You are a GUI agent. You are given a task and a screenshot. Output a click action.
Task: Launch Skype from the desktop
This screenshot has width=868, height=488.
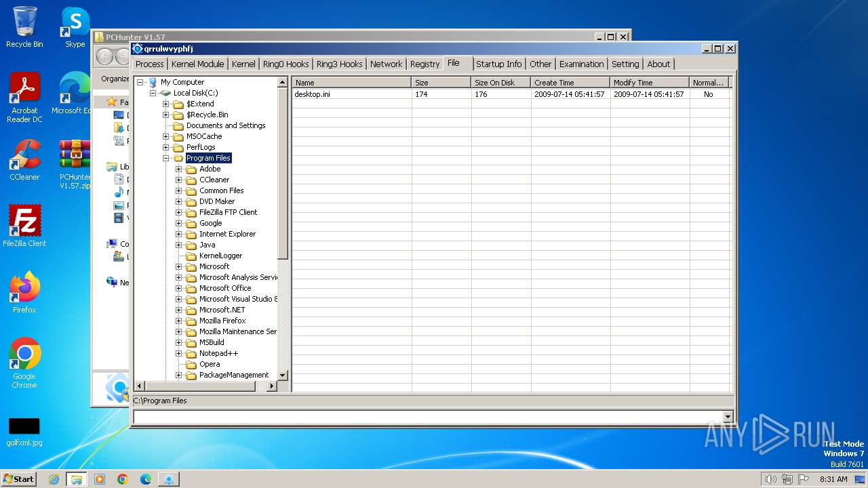click(x=75, y=27)
